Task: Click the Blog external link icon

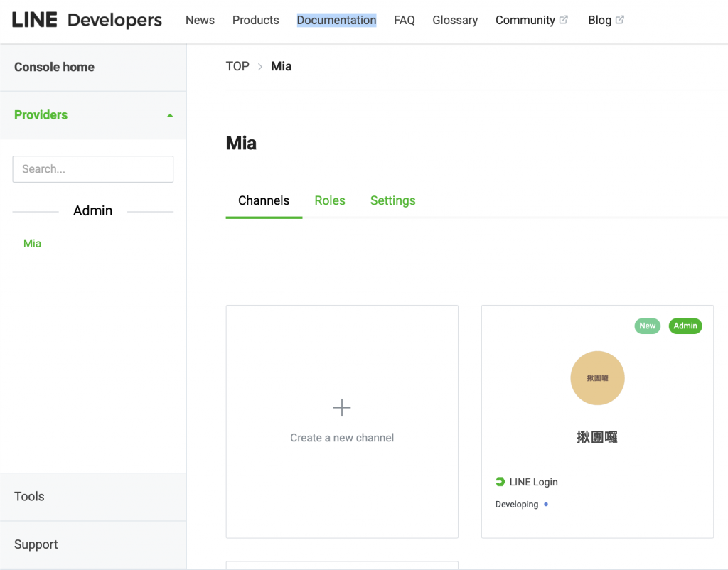Action: tap(620, 19)
